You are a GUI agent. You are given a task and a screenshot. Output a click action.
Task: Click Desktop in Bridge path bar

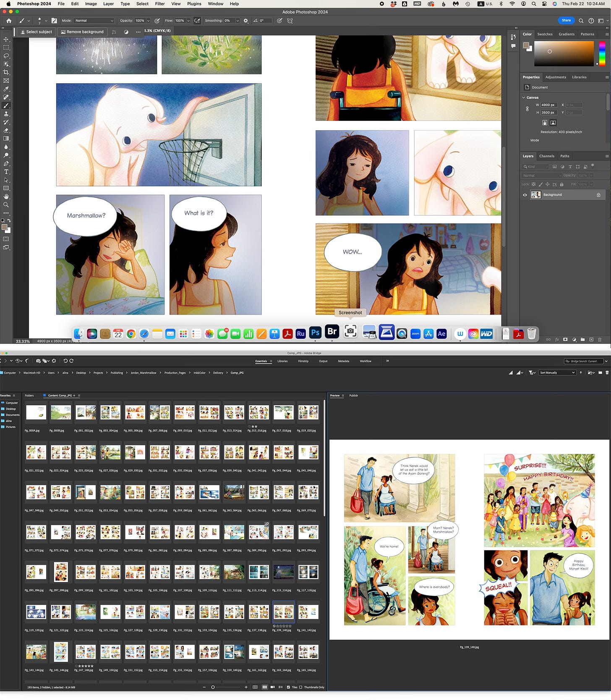click(81, 373)
